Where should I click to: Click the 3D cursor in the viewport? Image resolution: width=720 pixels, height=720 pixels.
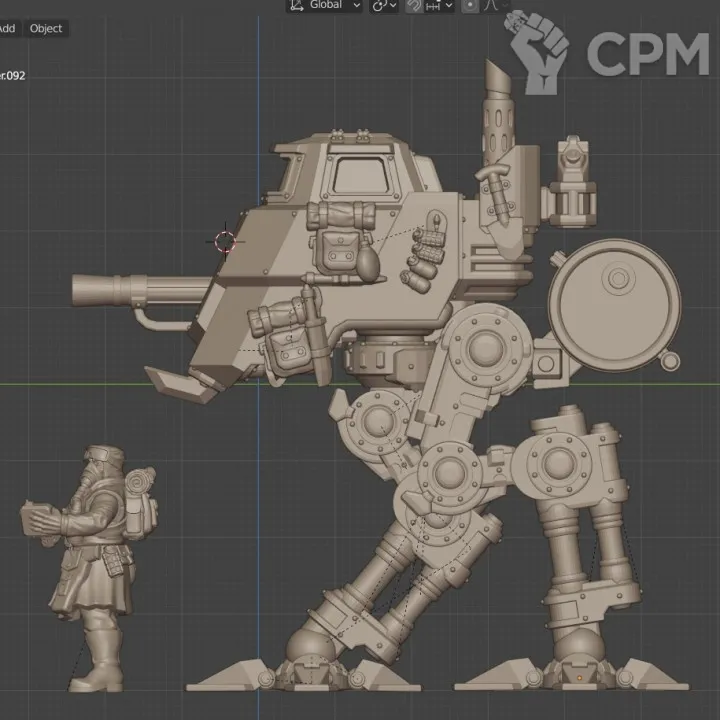point(226,240)
